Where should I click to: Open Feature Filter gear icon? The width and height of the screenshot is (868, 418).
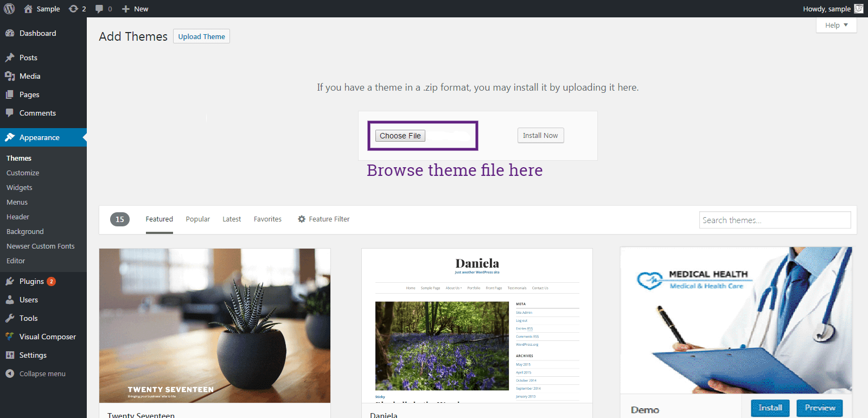tap(302, 219)
